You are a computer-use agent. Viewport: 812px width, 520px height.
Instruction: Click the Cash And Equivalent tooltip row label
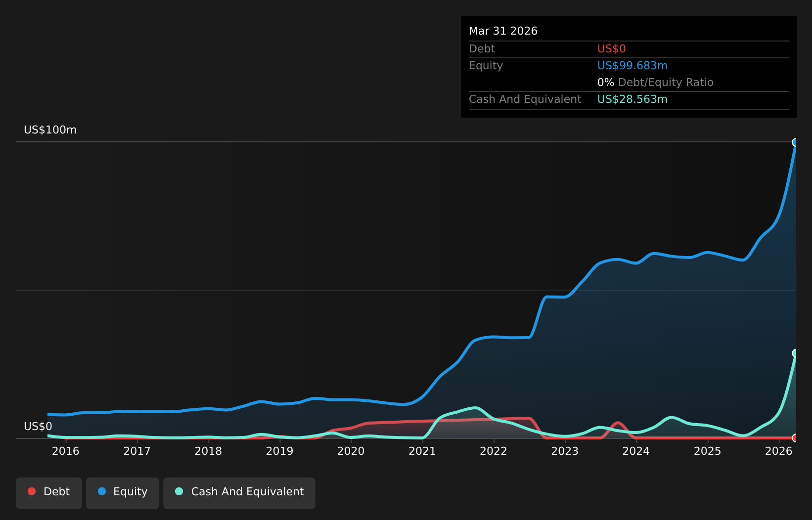coord(525,99)
